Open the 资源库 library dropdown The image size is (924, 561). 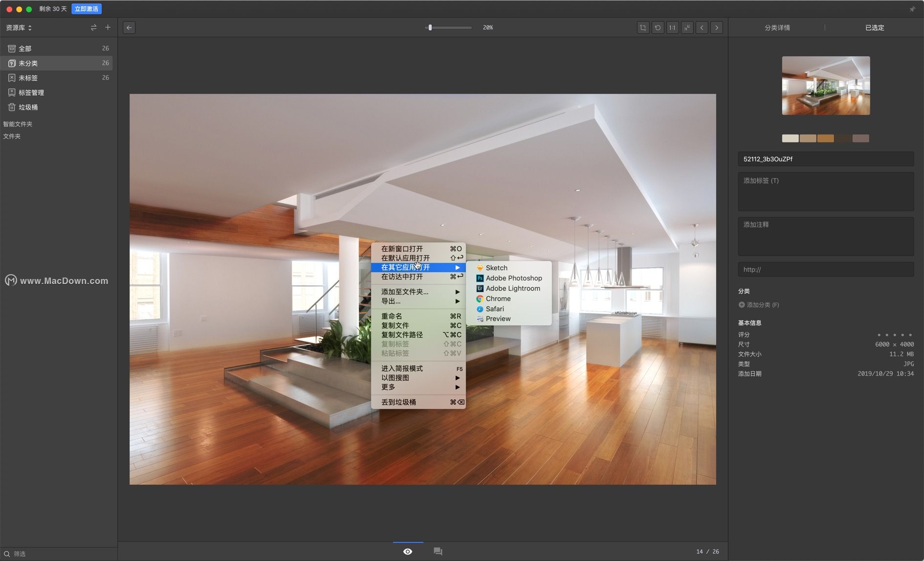(x=19, y=28)
